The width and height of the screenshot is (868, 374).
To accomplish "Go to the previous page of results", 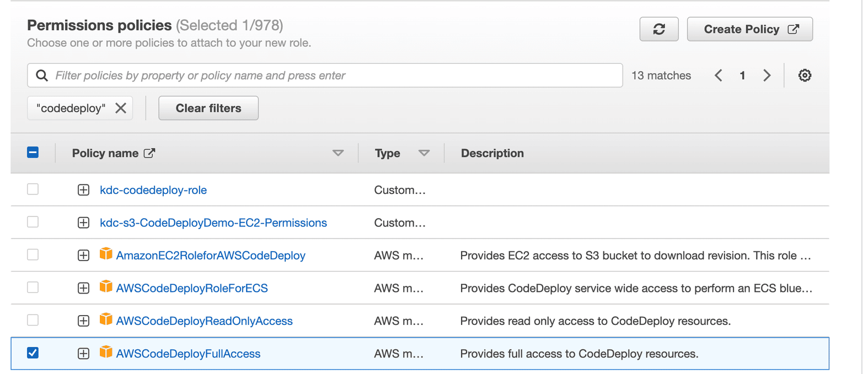I will [718, 75].
